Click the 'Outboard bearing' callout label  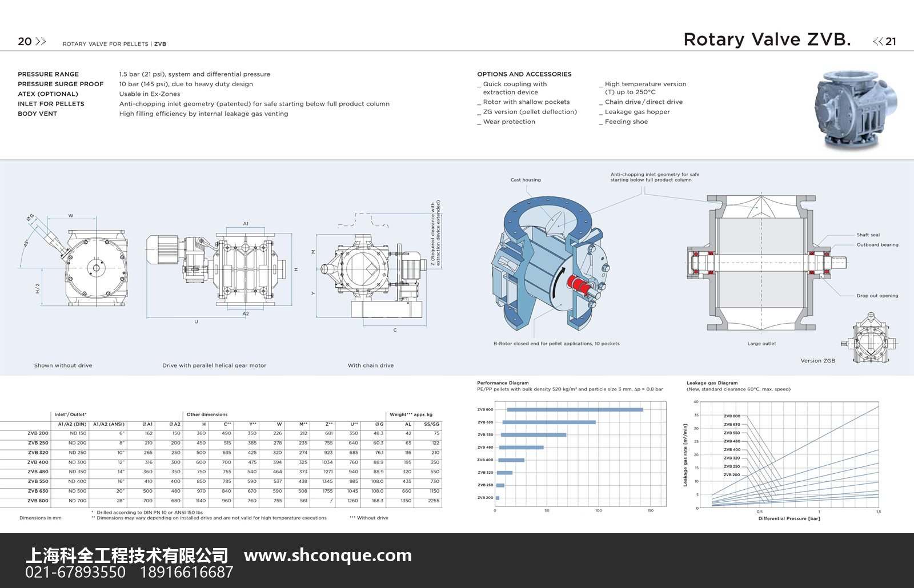877,245
